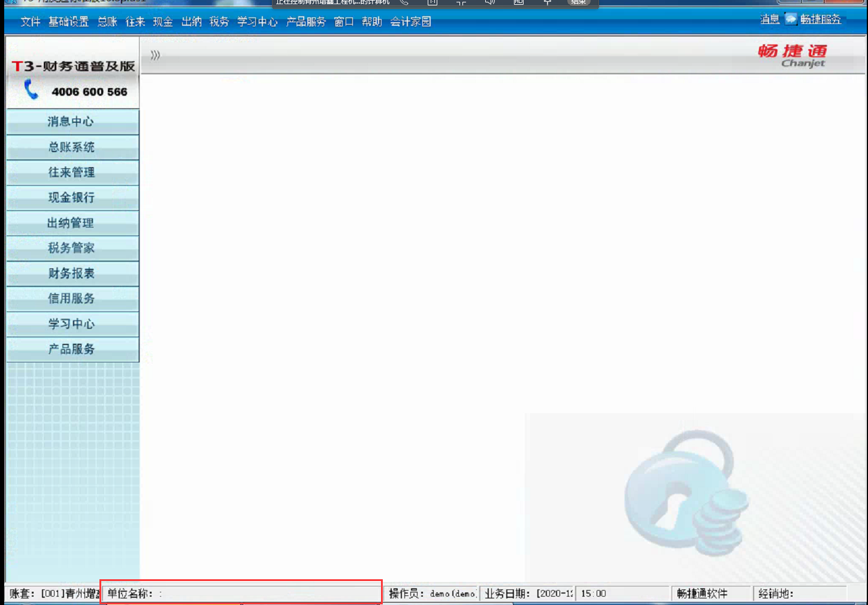
Task: Open 现金银行 module in sidebar
Action: coord(72,197)
